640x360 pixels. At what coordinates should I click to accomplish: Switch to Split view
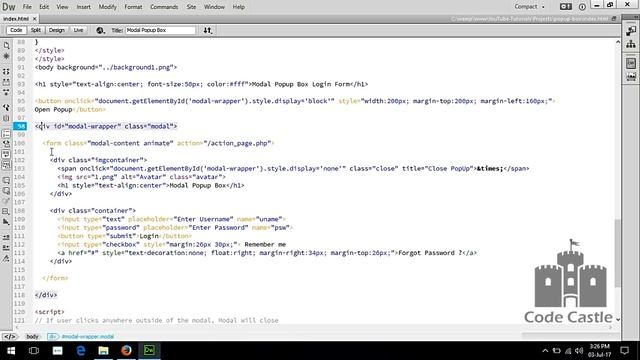[36, 30]
